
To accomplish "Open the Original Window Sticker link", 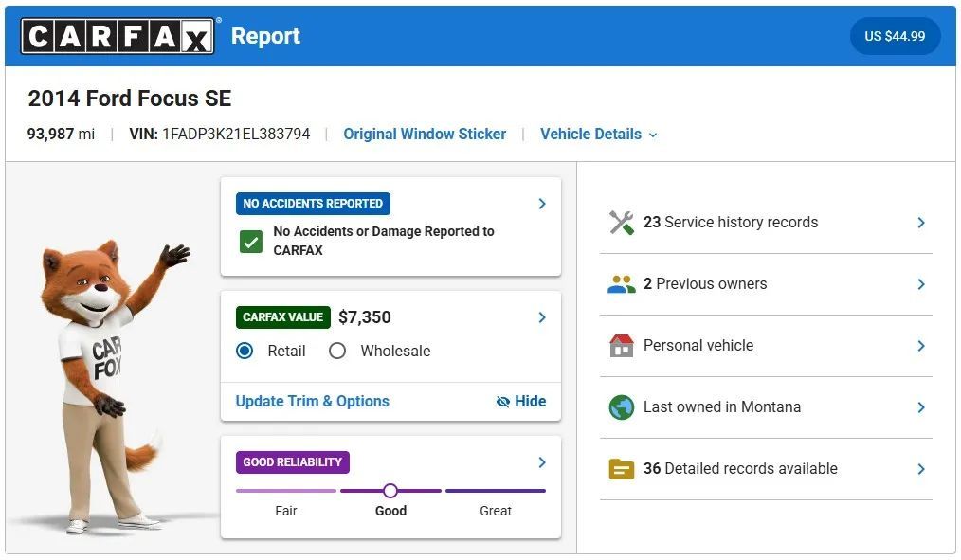I will pos(425,135).
